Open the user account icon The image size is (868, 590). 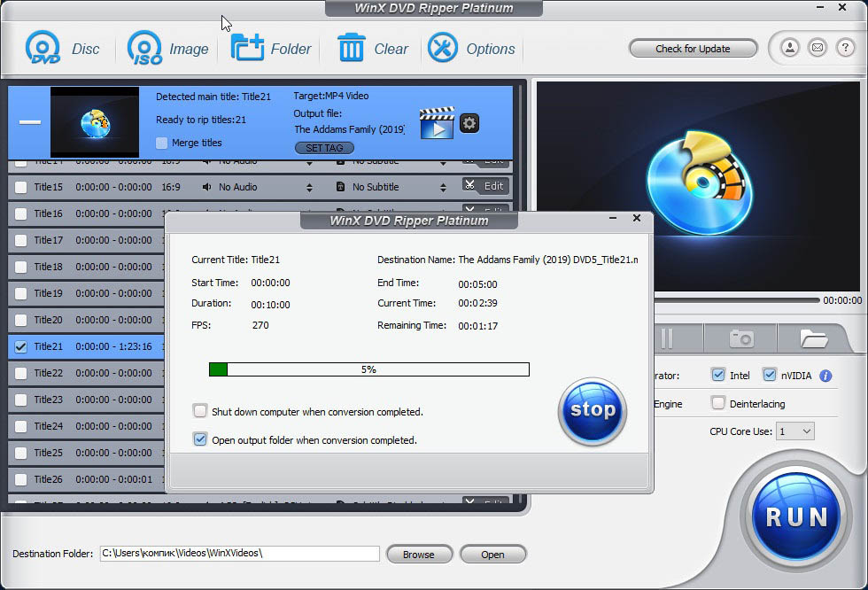[790, 48]
